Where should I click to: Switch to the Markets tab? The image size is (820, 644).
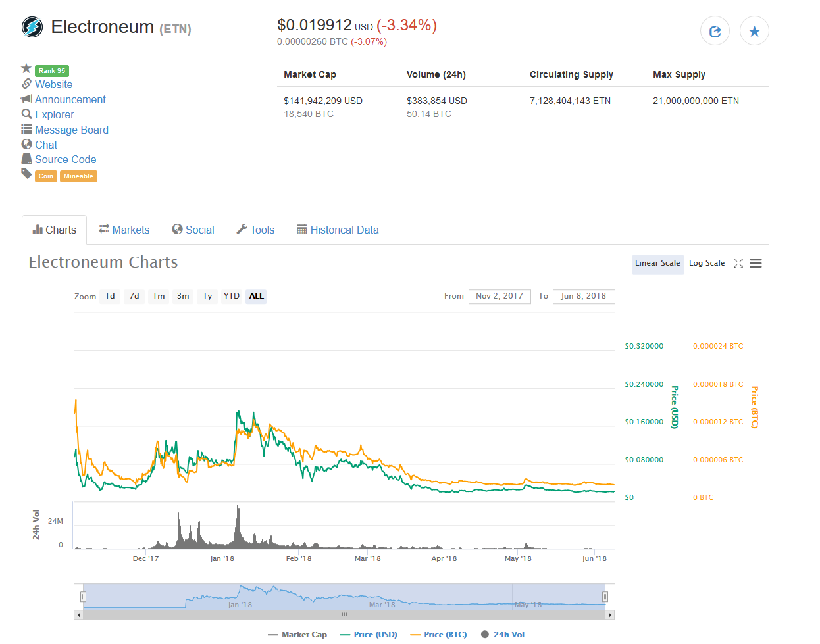coord(124,230)
